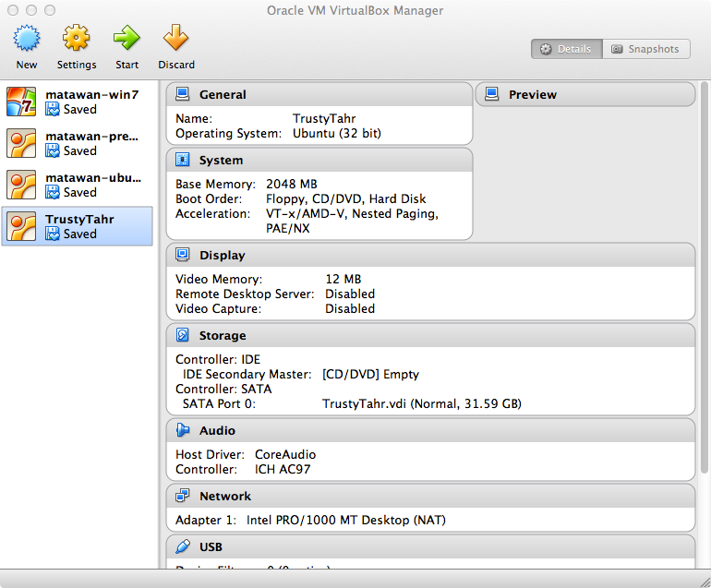Click the Discard label under the arrow
Viewport: 711px width, 588px height.
click(176, 65)
